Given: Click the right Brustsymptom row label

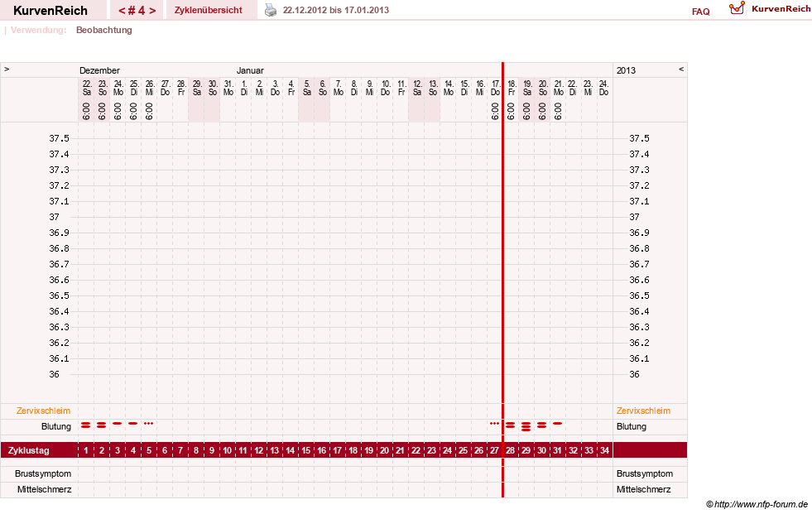Looking at the screenshot, I should click(x=645, y=473).
